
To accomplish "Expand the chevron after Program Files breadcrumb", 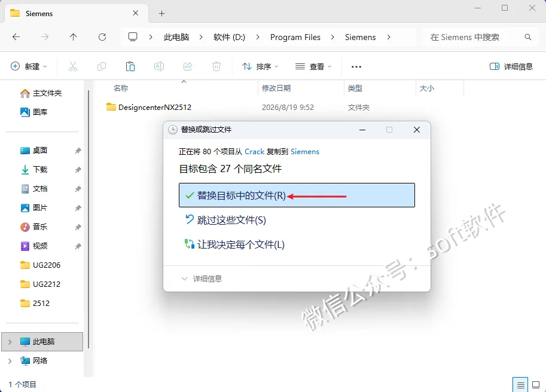I will point(332,37).
